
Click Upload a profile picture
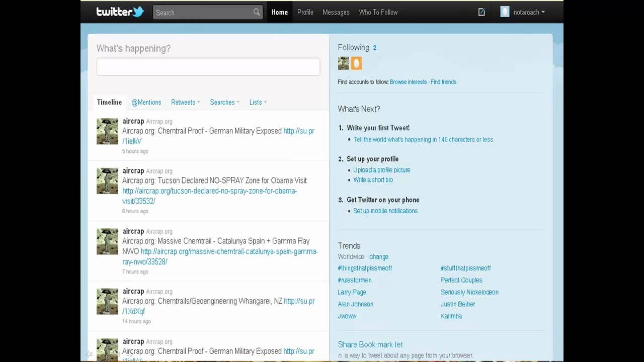382,170
